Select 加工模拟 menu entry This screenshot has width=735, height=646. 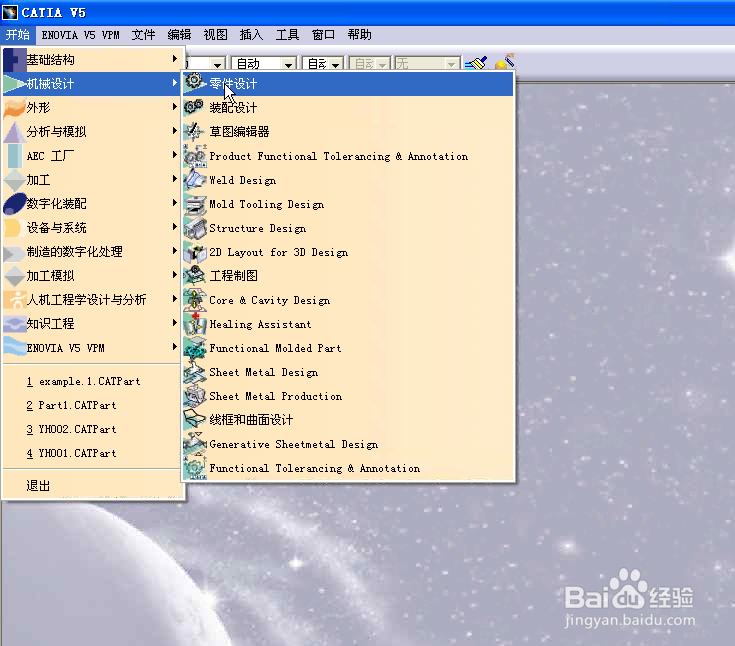92,276
